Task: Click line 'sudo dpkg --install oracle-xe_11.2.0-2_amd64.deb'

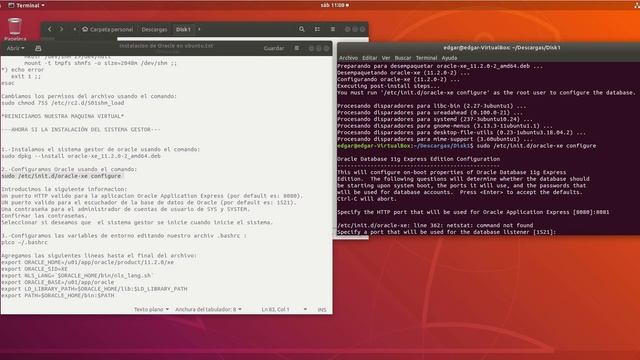Action: pyautogui.click(x=81, y=156)
